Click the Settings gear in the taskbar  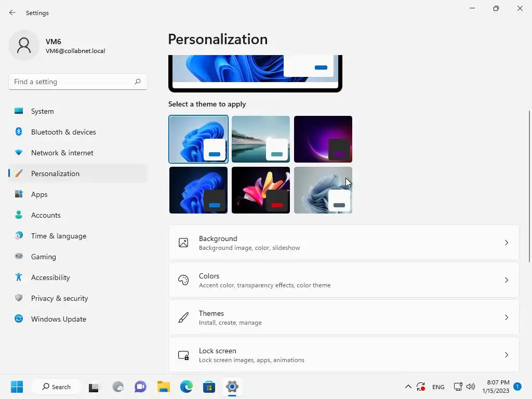232,387
